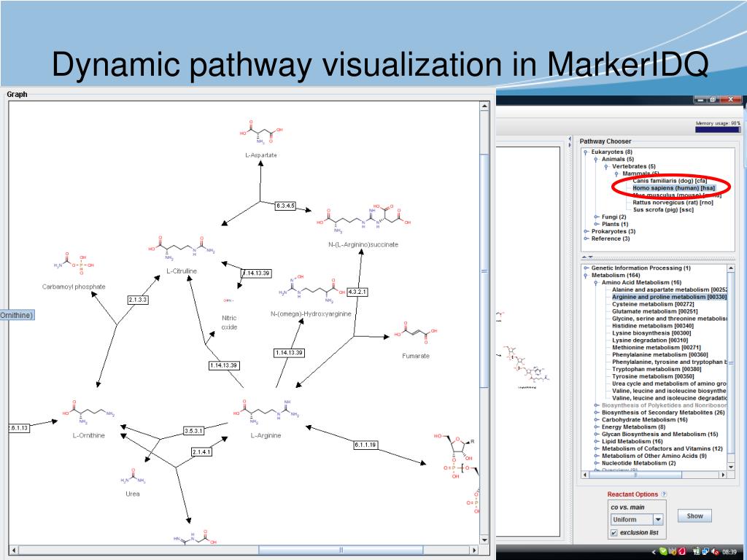This screenshot has width=747, height=560.
Task: Click the Nitric oxide label
Action: [x=229, y=322]
